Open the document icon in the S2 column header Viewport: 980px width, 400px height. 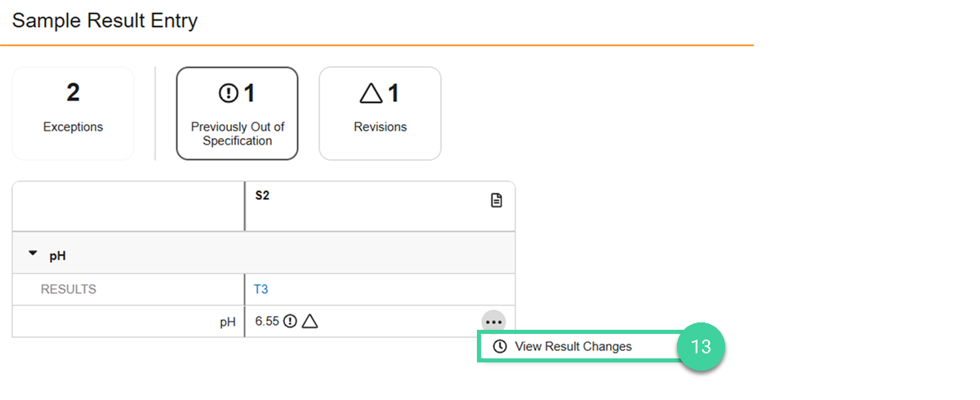pos(497,200)
